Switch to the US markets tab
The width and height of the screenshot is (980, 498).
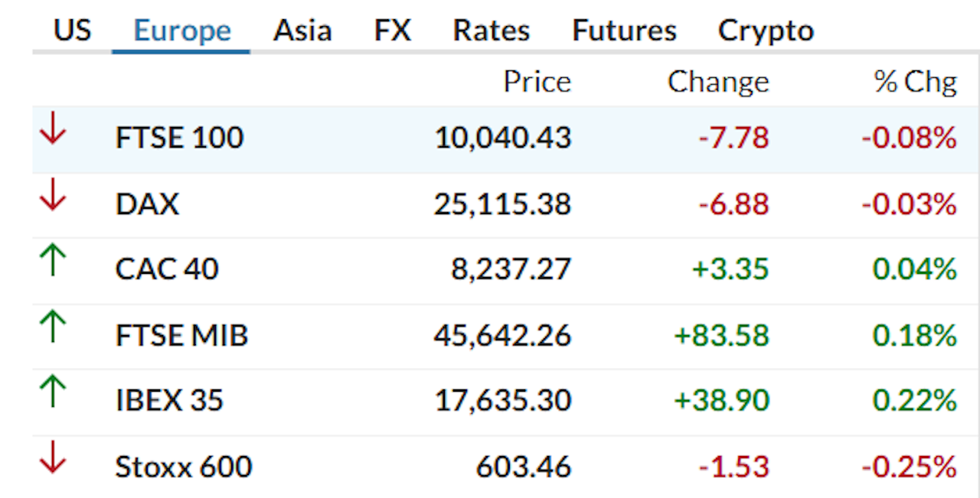(71, 31)
